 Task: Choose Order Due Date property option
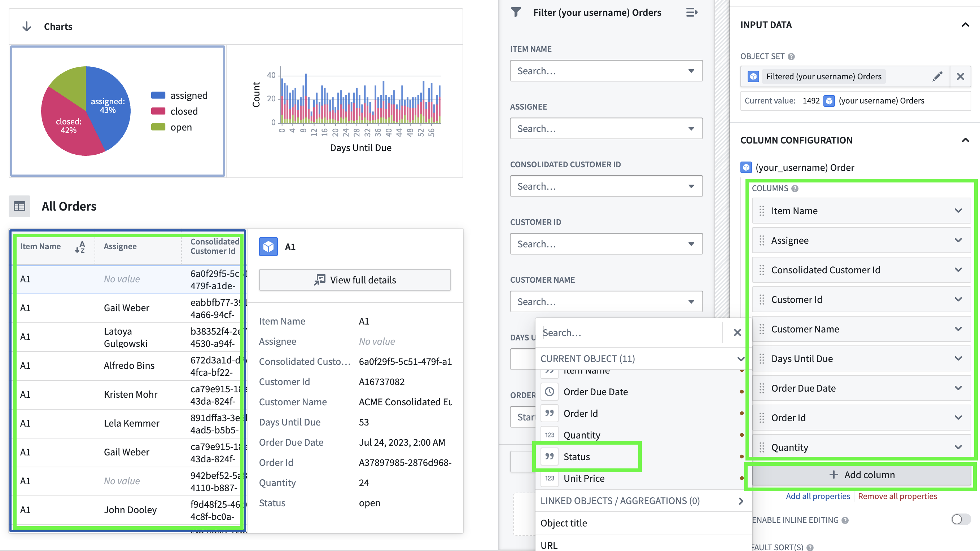(595, 392)
